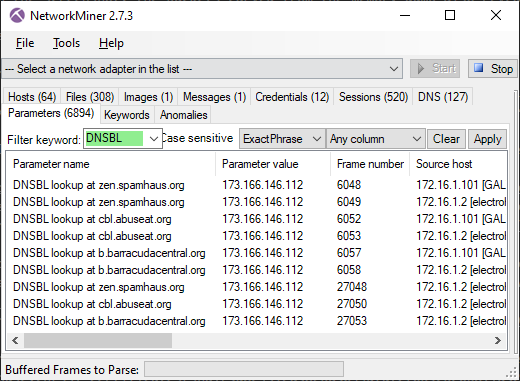The height and width of the screenshot is (381, 520).
Task: Maximize the NetworkMiner window
Action: pos(450,15)
